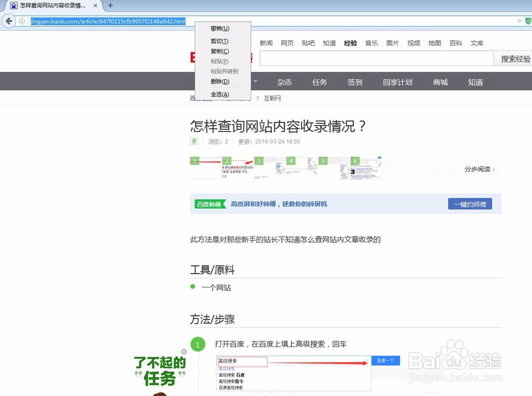Expand the dropdown chevron in the gray navbar
The height and width of the screenshot is (396, 532).
pyautogui.click(x=255, y=81)
